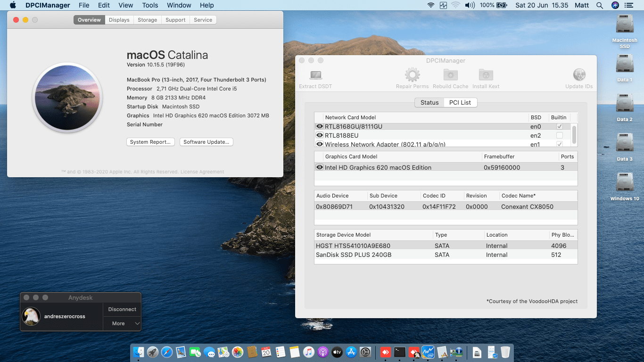The height and width of the screenshot is (362, 644).
Task: Switch to the PCI List tab
Action: (460, 102)
